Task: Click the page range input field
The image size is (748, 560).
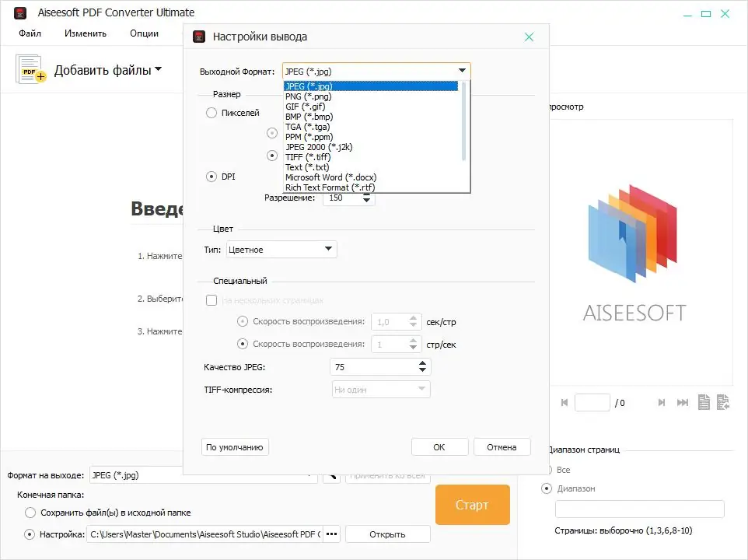Action: [x=640, y=509]
